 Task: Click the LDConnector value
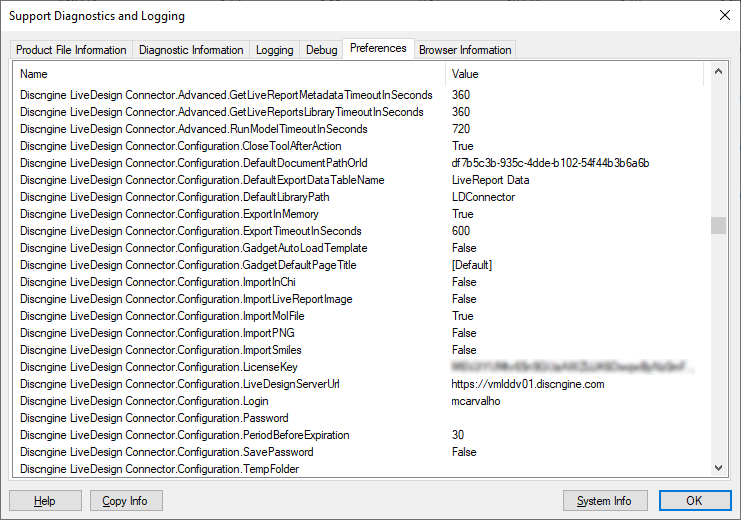[x=483, y=197]
